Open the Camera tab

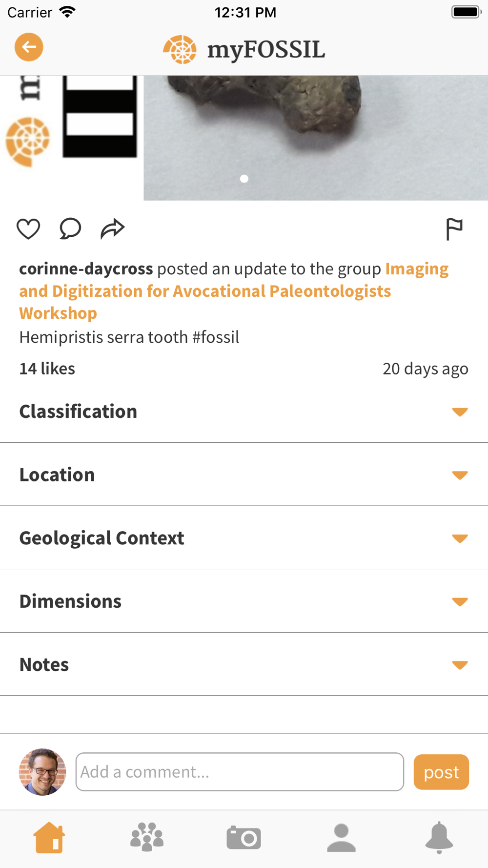(244, 838)
